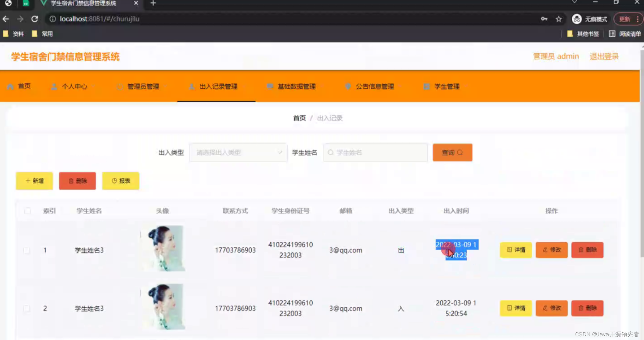Open the 公告信息管理 nav menu
Viewport: 644px width, 340px height.
[x=375, y=86]
